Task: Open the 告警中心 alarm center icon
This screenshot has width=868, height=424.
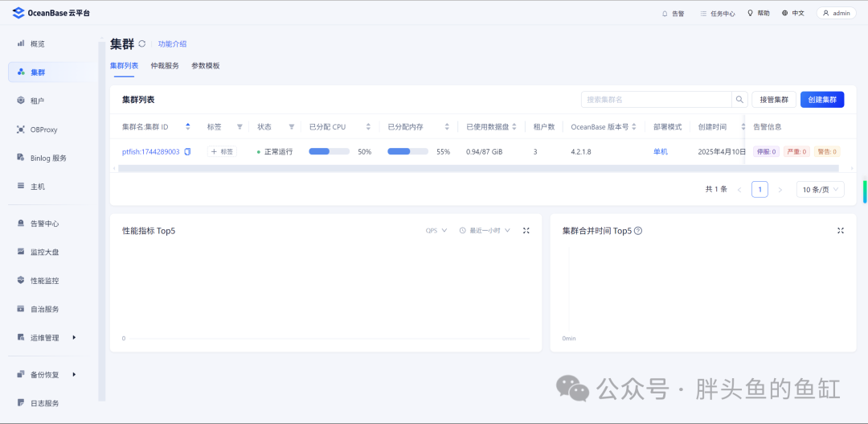Action: pyautogui.click(x=21, y=224)
